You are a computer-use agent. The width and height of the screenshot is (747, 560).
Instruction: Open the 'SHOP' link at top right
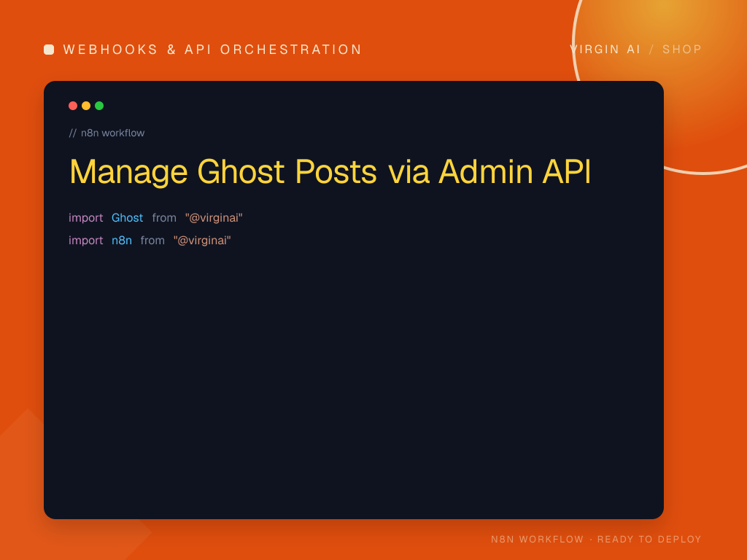click(x=682, y=50)
